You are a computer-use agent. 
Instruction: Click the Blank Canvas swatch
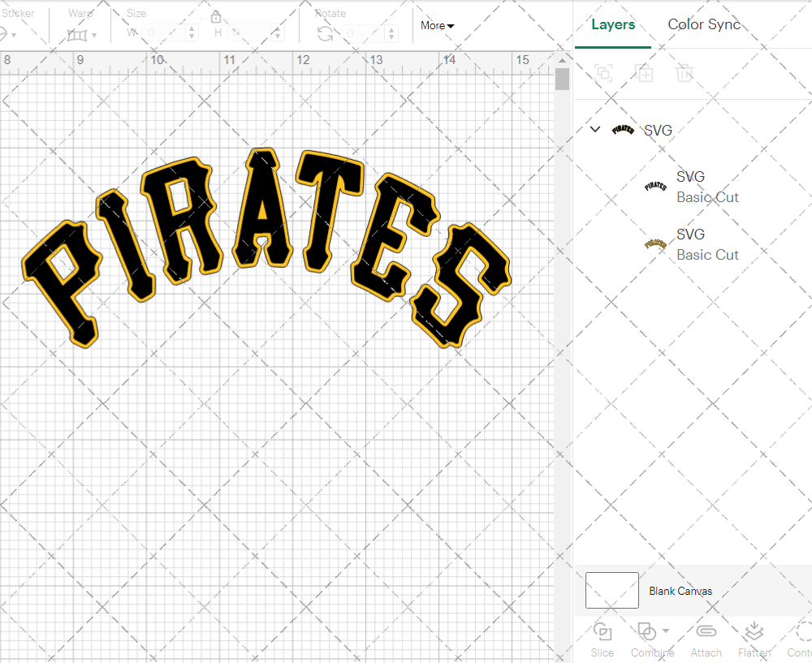coord(611,590)
